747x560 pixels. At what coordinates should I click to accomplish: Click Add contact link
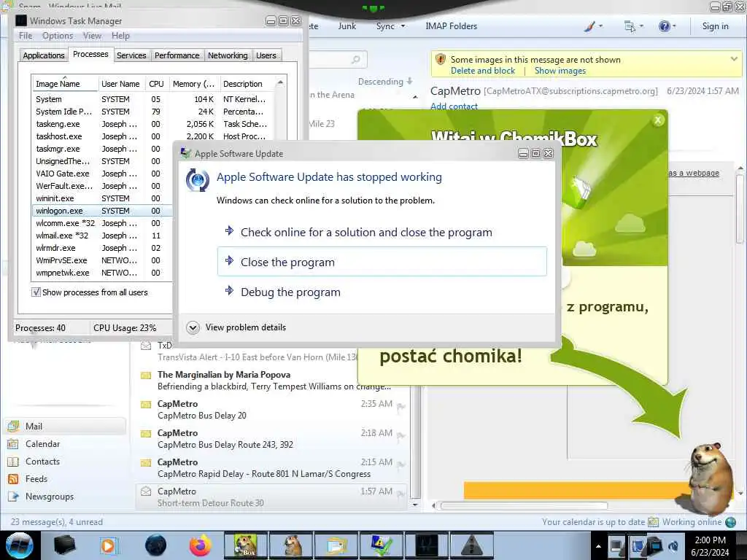click(x=454, y=106)
